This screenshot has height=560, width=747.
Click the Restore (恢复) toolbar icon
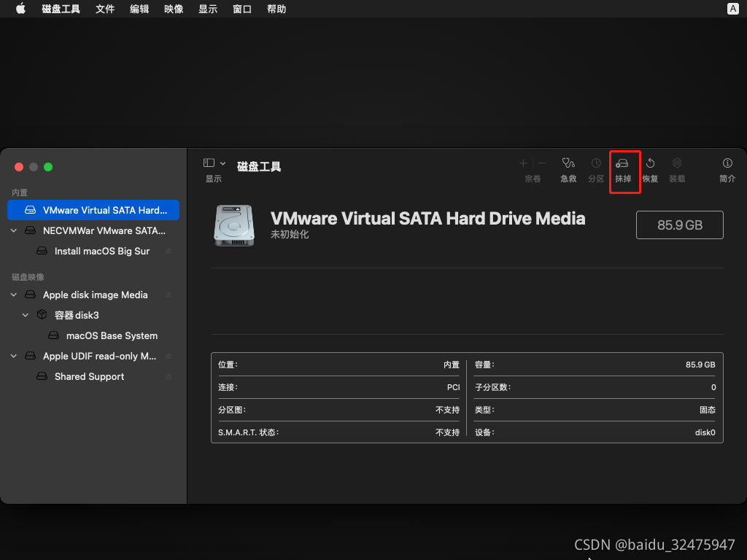[x=650, y=164]
